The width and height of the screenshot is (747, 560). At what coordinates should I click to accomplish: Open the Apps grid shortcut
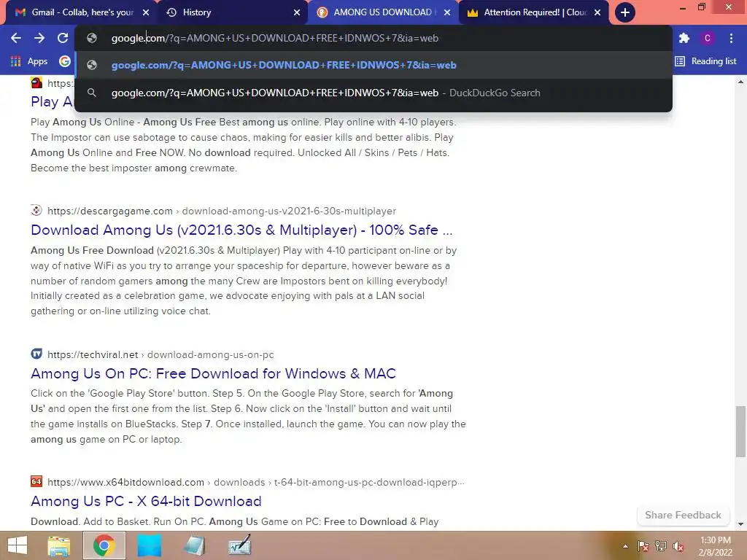(x=29, y=61)
